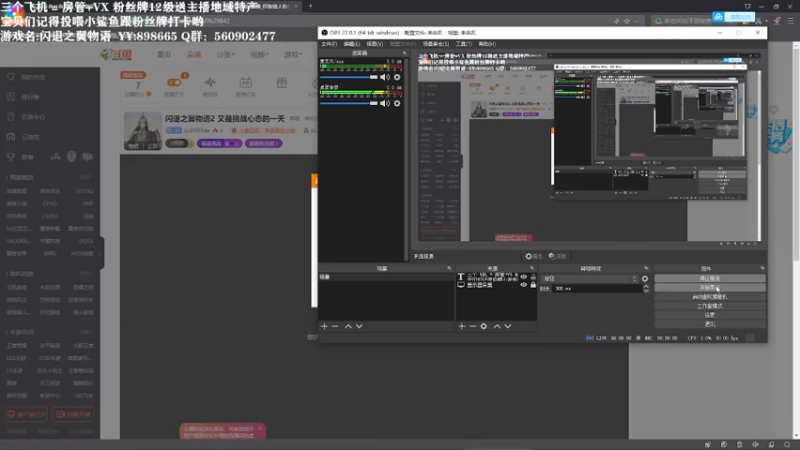Image resolution: width=800 pixels, height=450 pixels.
Task: Mute the first audio track in OBS mixer
Action: (x=385, y=77)
